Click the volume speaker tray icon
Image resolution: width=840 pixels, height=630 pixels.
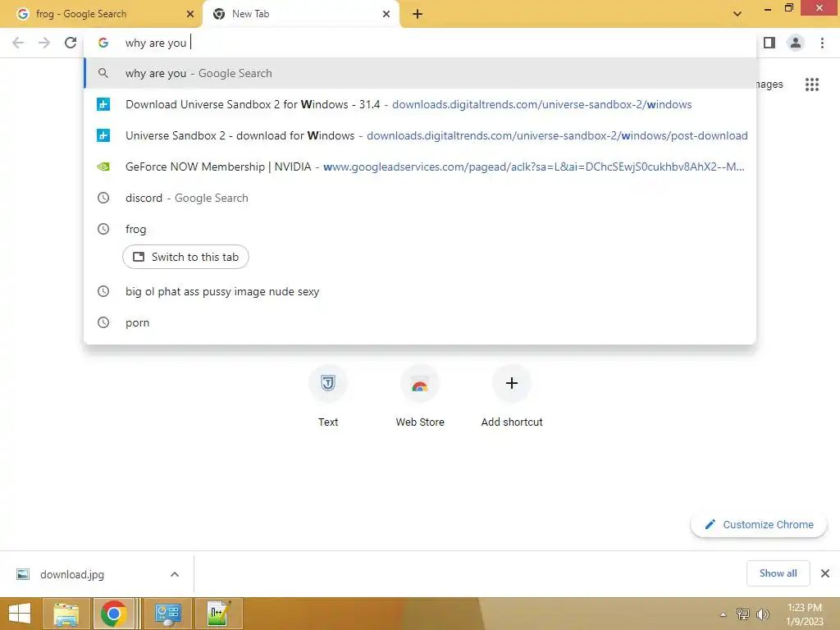[763, 614]
